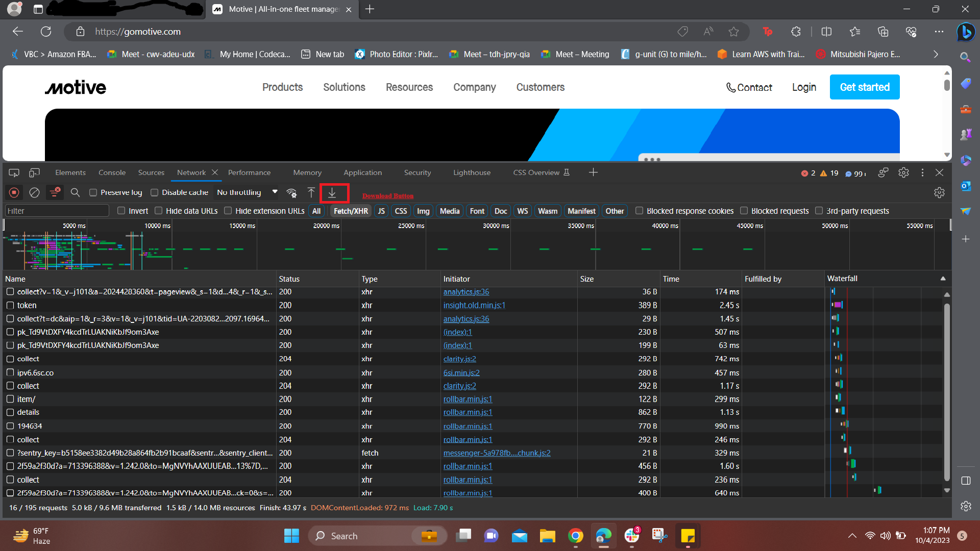Open the No throttling dropdown

[247, 192]
